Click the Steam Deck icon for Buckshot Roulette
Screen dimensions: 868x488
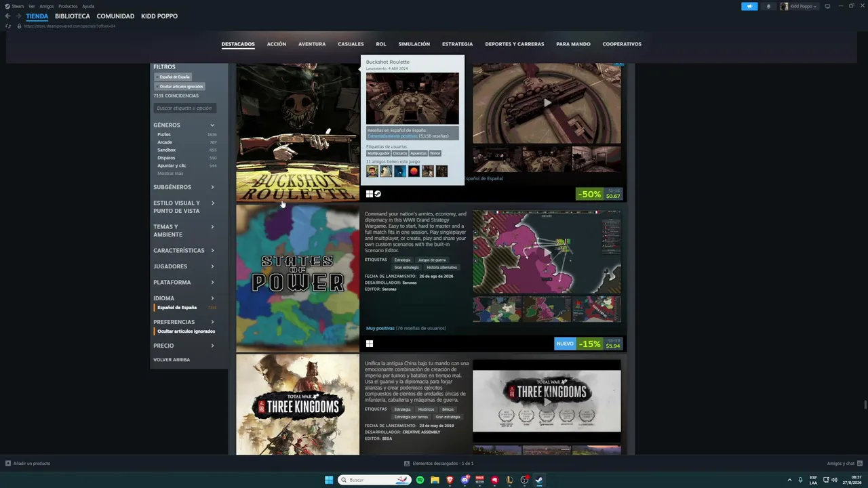coord(378,194)
